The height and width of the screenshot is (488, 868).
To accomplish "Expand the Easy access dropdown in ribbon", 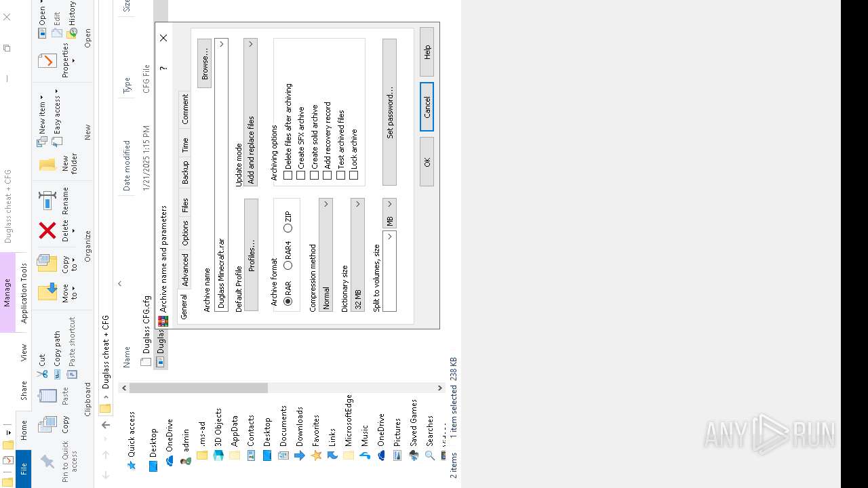I will 58,91.
